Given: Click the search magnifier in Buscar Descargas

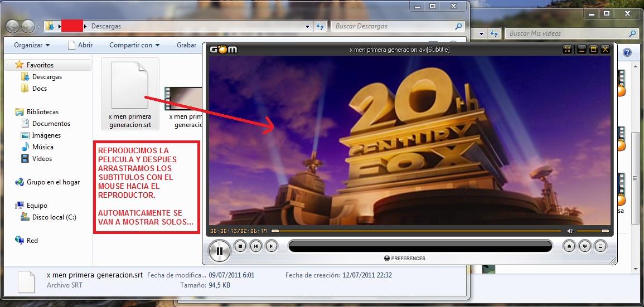Looking at the screenshot, I should (x=459, y=26).
